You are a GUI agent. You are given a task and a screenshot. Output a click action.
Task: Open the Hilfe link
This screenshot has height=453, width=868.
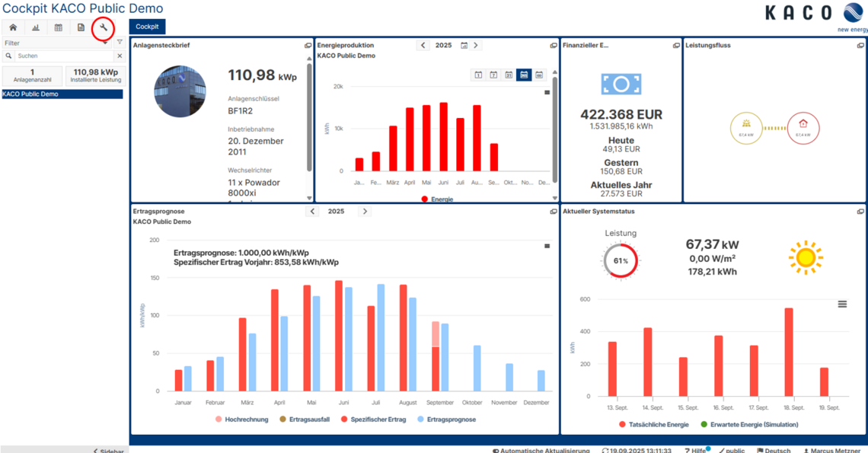[x=694, y=450]
